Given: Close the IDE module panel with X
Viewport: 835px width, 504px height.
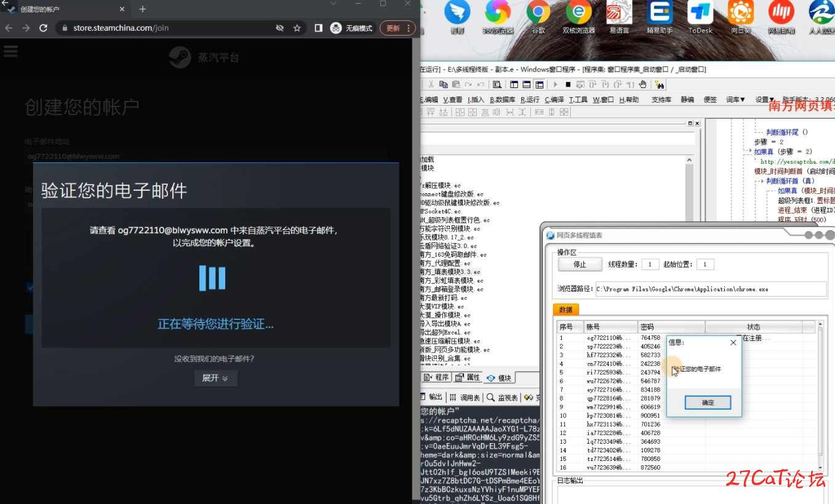Looking at the screenshot, I should click(x=698, y=123).
